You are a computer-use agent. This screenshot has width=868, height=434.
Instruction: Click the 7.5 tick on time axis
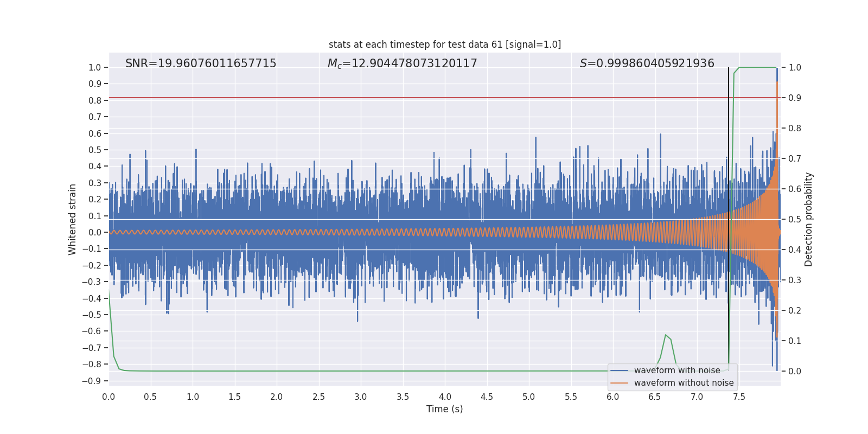[x=739, y=397]
